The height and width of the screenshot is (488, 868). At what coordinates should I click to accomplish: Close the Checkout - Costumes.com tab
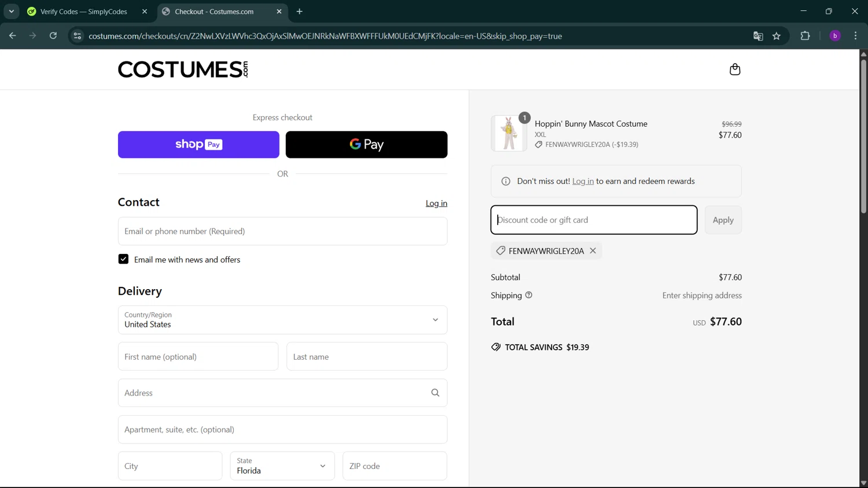pyautogui.click(x=279, y=12)
